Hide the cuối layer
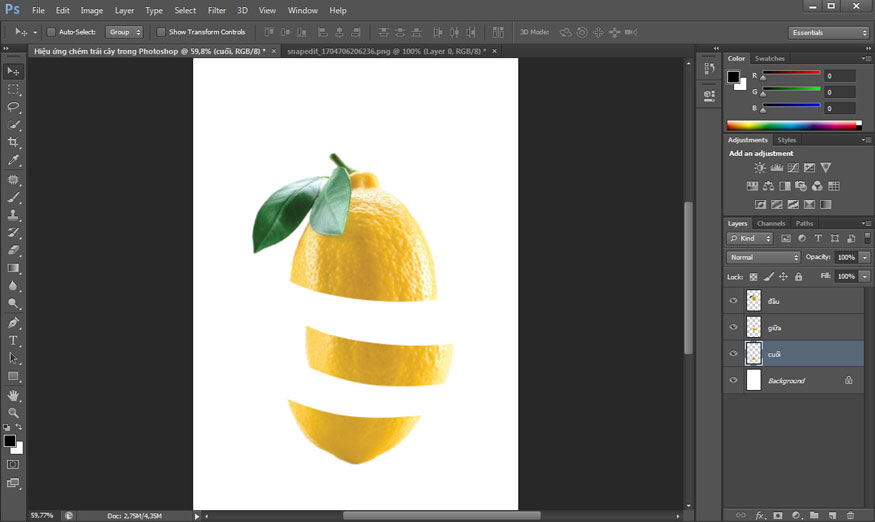This screenshot has height=522, width=875. [x=733, y=353]
